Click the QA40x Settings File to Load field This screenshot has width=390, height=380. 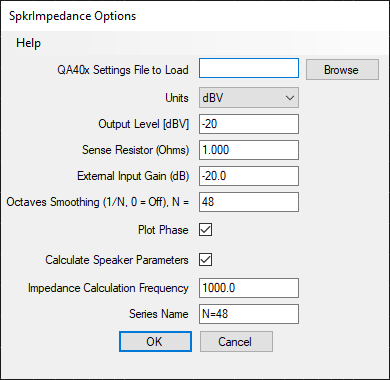click(x=249, y=68)
